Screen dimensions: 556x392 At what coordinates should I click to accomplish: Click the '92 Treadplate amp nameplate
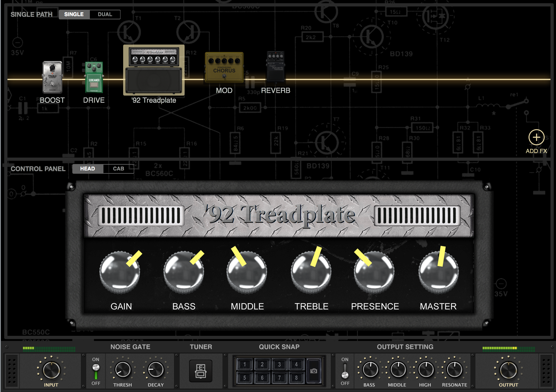279,216
